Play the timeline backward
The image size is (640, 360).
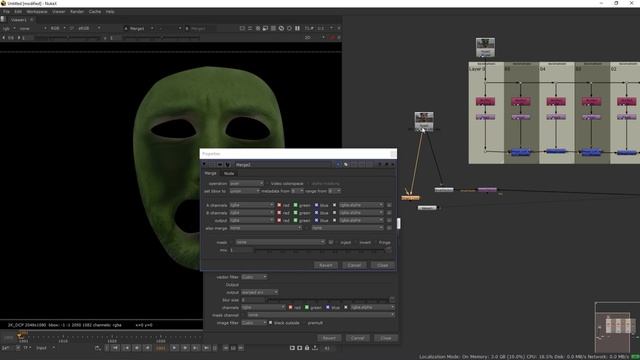tap(148, 348)
